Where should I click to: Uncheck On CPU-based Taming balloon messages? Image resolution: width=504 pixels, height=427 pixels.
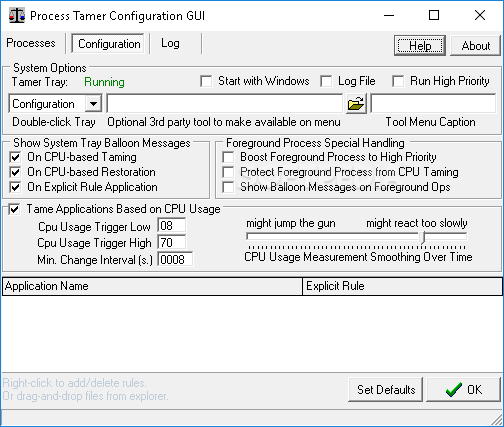(x=15, y=157)
